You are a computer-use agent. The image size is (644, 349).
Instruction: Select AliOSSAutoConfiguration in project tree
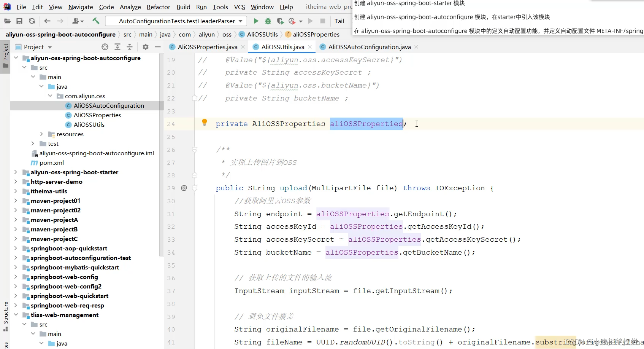click(109, 105)
